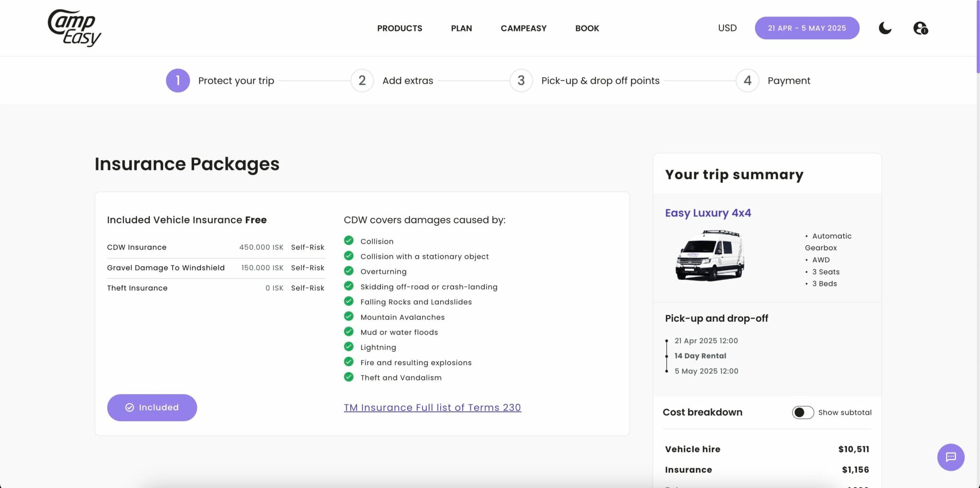Screen dimensions: 980x488
Task: Click the check icon beside Mud or water floods
Action: pos(349,331)
